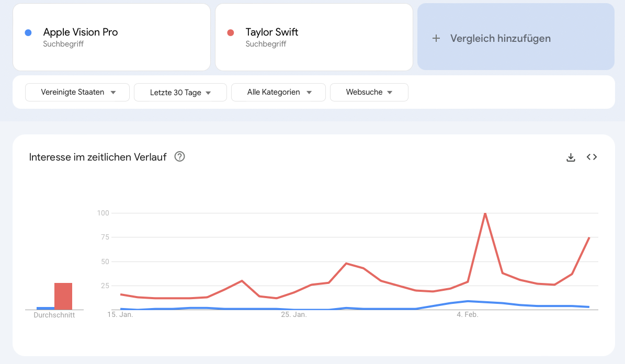
Task: Click the red Taylor Swift average bar
Action: [x=63, y=296]
